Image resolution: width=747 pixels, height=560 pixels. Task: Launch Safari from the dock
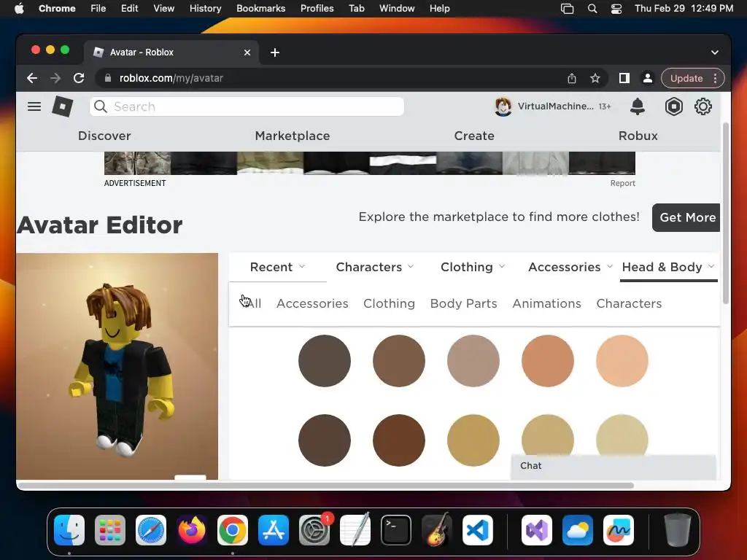point(151,530)
